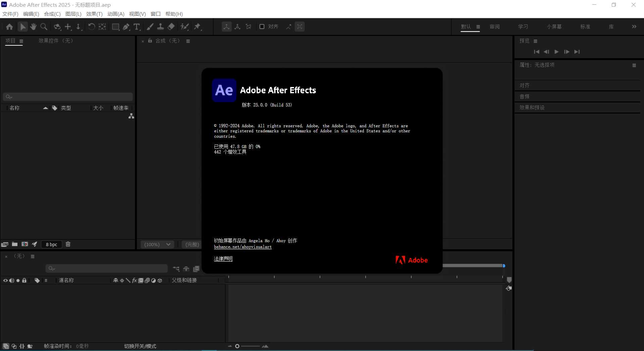Toggle the solo column header
The image size is (644, 351).
18,280
